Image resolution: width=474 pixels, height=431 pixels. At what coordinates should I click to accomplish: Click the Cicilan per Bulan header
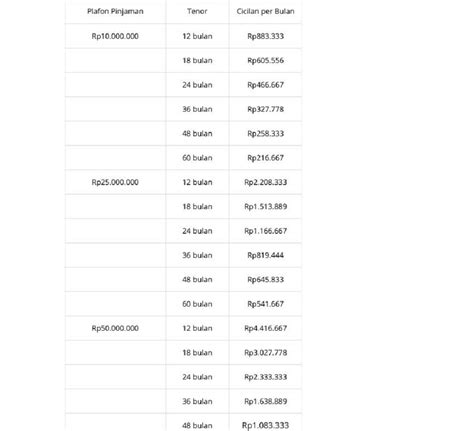(x=265, y=11)
